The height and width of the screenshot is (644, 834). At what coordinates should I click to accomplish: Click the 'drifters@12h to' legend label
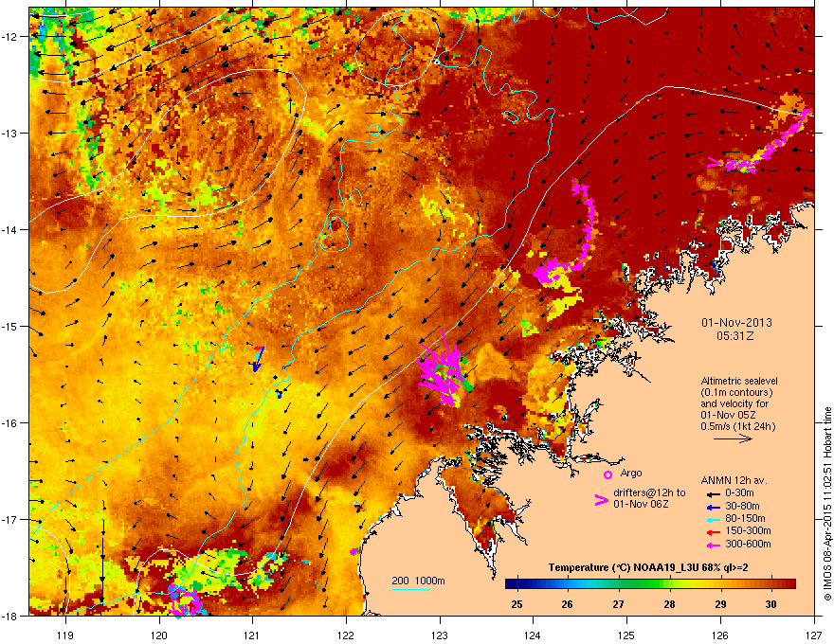pyautogui.click(x=649, y=493)
